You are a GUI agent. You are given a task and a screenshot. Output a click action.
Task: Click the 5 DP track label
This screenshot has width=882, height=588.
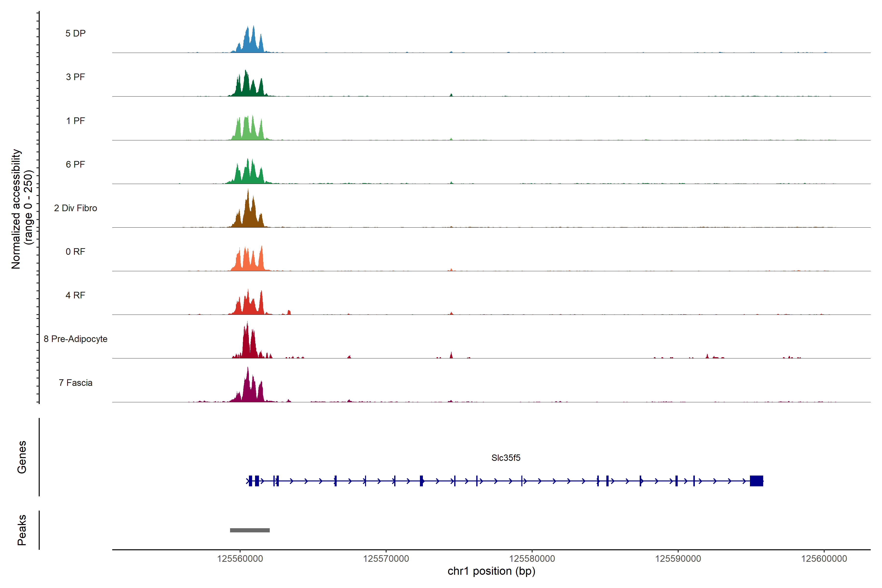click(x=75, y=33)
